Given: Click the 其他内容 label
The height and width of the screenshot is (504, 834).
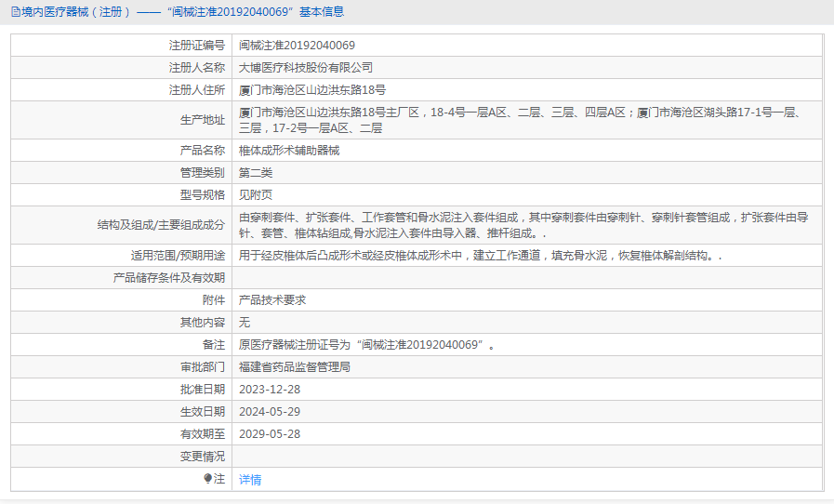Looking at the screenshot, I should pyautogui.click(x=203, y=323).
